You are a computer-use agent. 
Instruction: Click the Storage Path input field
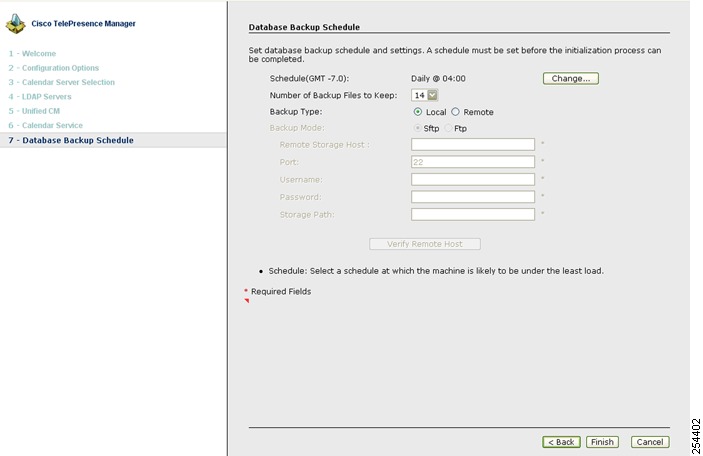[x=473, y=214]
